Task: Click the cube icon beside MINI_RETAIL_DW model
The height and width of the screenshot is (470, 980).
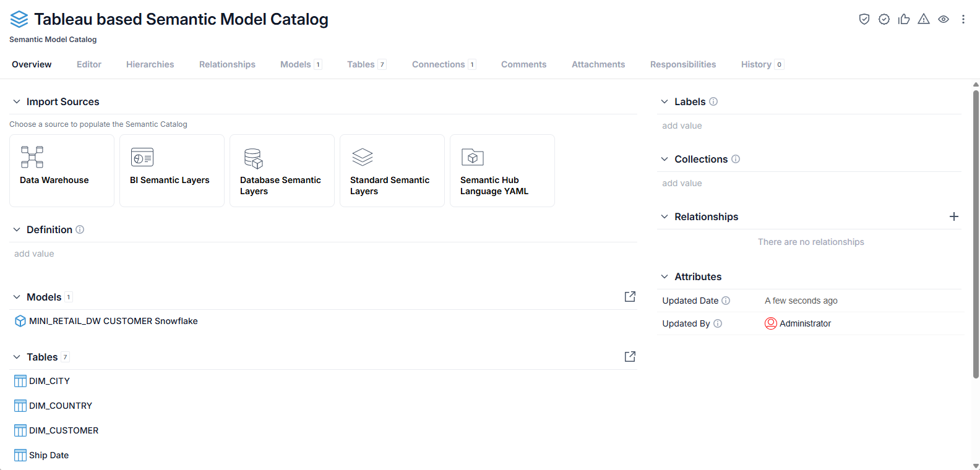Action: [x=20, y=321]
